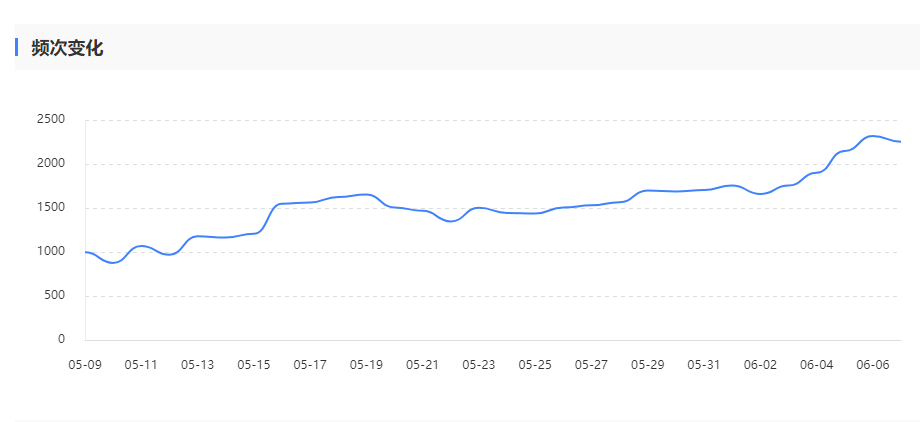The height and width of the screenshot is (422, 920).
Task: Click the 频次变化 chart title
Action: click(67, 48)
